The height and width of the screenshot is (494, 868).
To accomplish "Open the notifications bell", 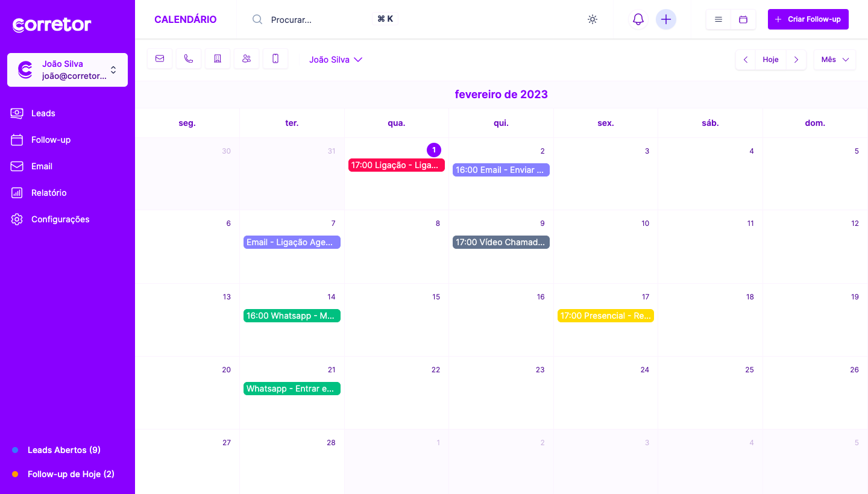I will pyautogui.click(x=638, y=19).
